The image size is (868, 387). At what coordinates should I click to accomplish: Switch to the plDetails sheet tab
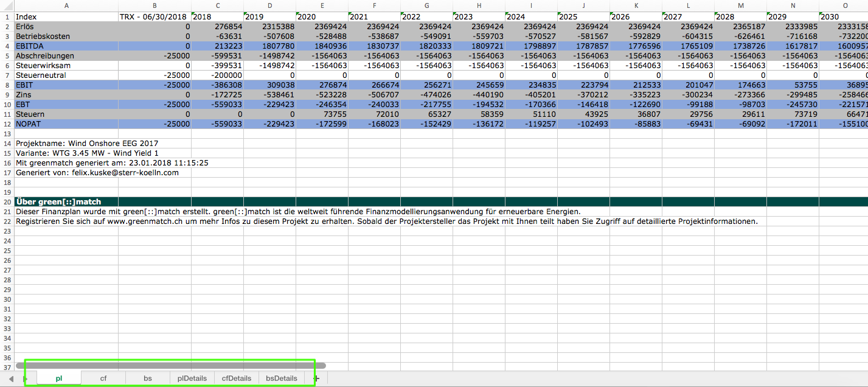click(192, 378)
